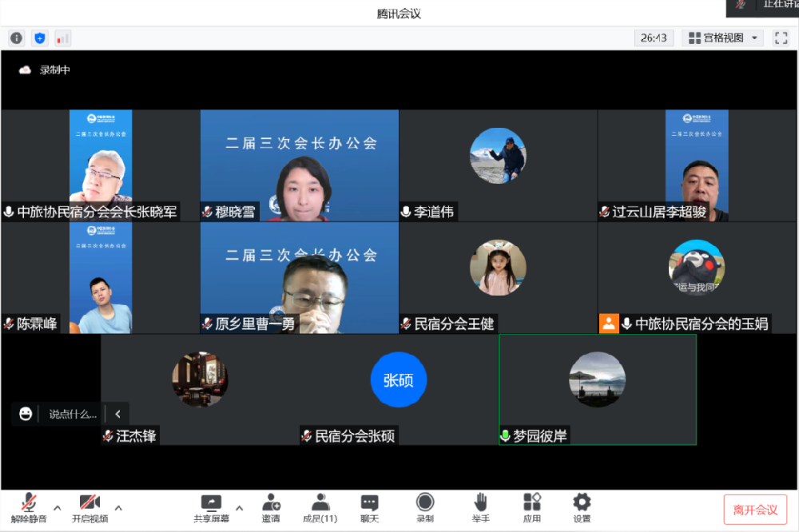Viewport: 799px width, 532px height.
Task: Select participant tile of 民宿分会王健
Action: pos(499,278)
